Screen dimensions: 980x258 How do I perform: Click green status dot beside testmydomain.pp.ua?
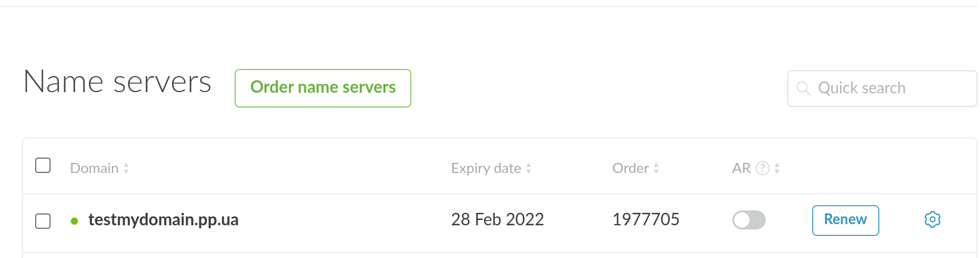74,221
